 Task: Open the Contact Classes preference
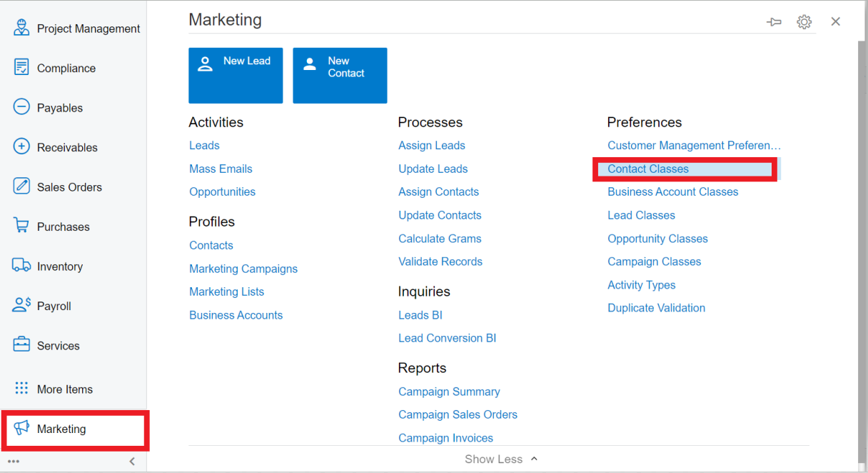coord(647,169)
